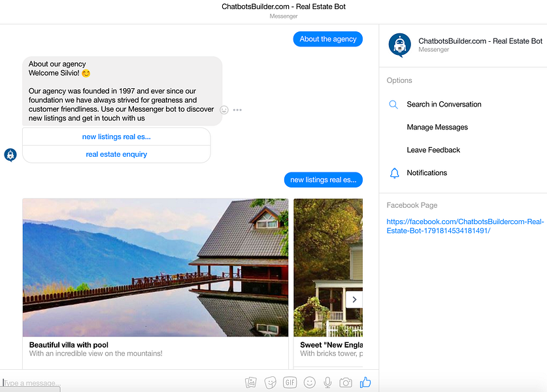Open Search in Conversation
The height and width of the screenshot is (392, 547).
pyautogui.click(x=444, y=104)
